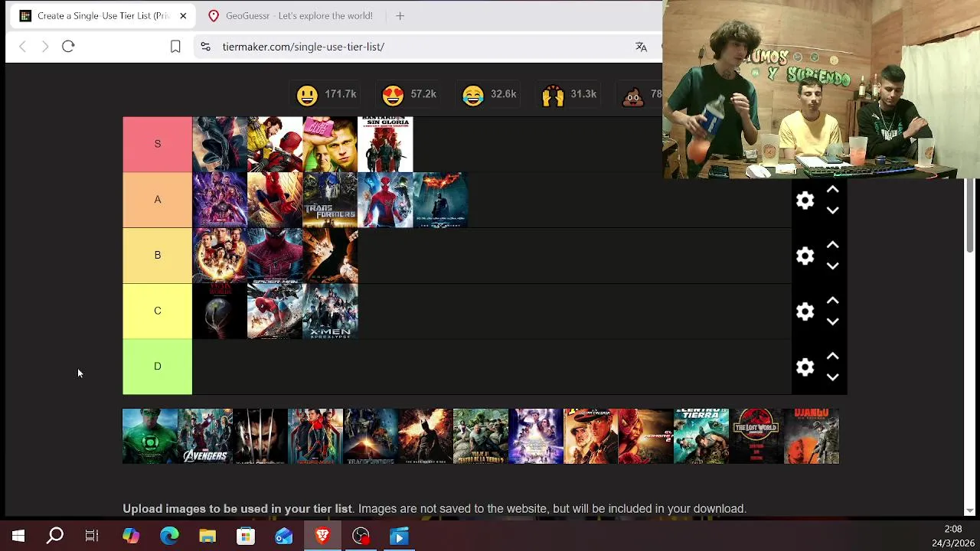Open Outlook from taskbar
This screenshot has width=980, height=551.
(284, 536)
